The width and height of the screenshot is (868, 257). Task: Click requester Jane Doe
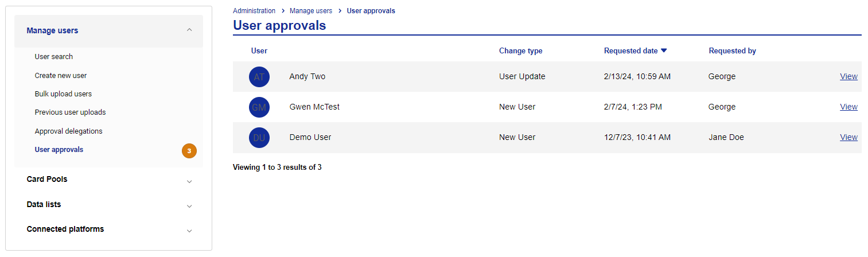(x=726, y=137)
